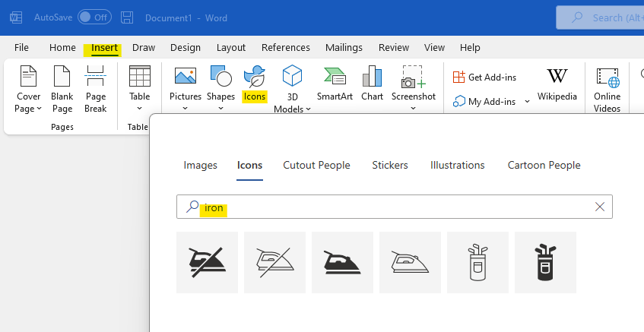Click the icon search field containing 'iron'
This screenshot has width=644, height=332.
(x=395, y=207)
